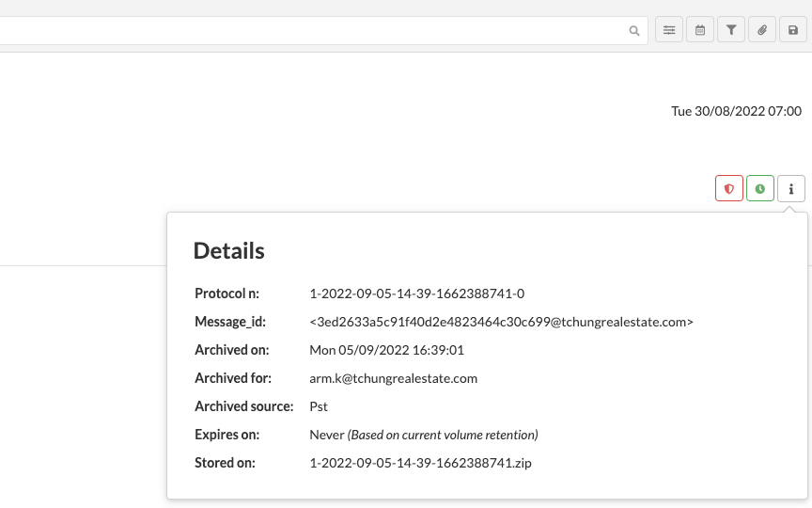Click the Archived for label
This screenshot has height=508, width=812.
click(x=233, y=378)
